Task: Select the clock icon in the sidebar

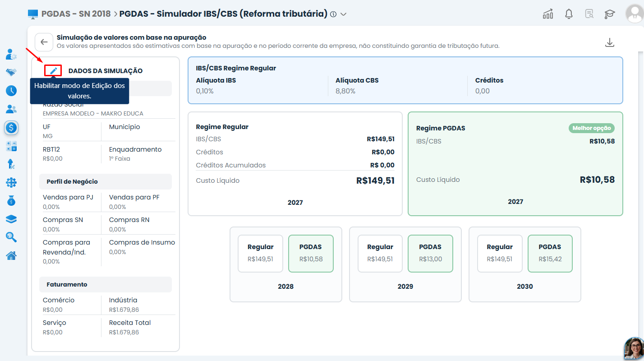Action: coord(11,91)
